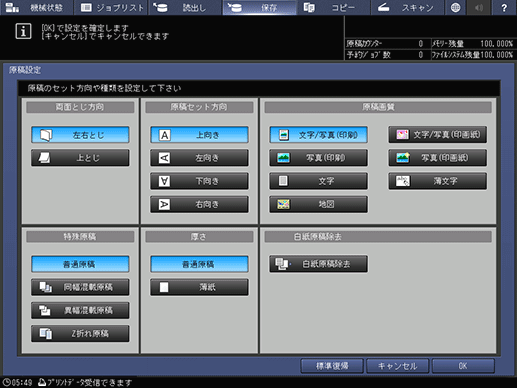The width and height of the screenshot is (517, 388).
Task: Choose 写真(印刷) image quality
Action: [319, 158]
